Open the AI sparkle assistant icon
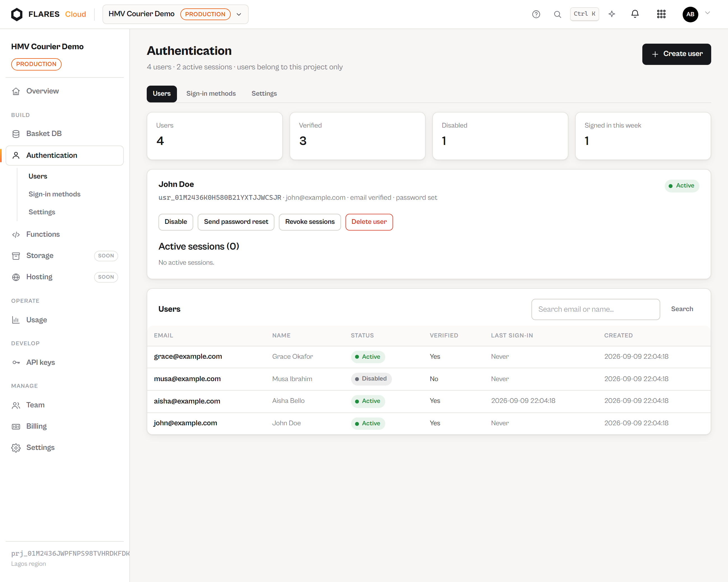 click(x=612, y=14)
